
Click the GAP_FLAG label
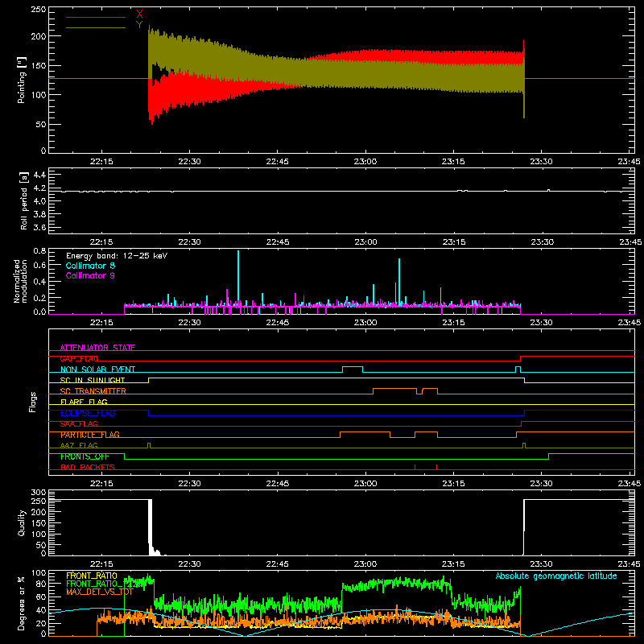tap(79, 358)
